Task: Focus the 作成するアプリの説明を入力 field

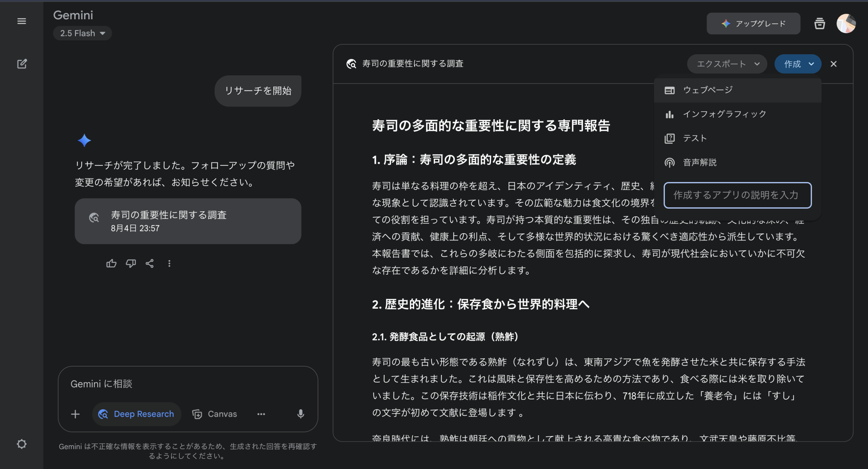Action: point(737,195)
